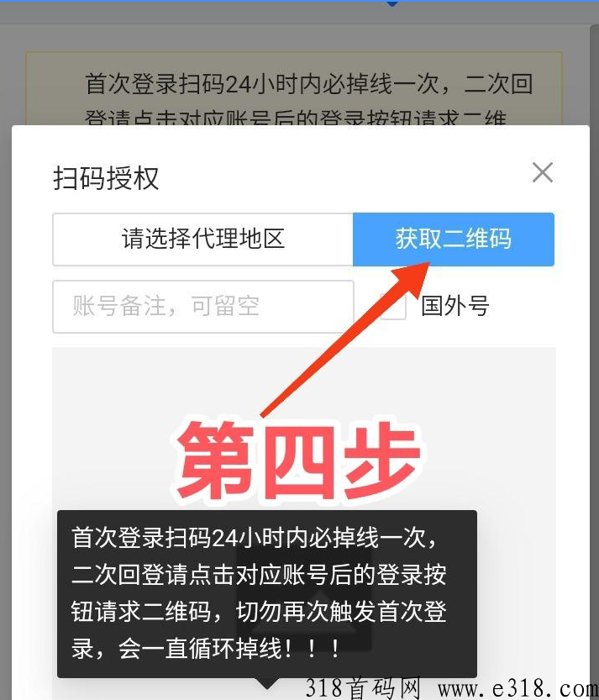Close the 扫码授权 dialog with the X
This screenshot has width=599, height=700.
tap(543, 172)
